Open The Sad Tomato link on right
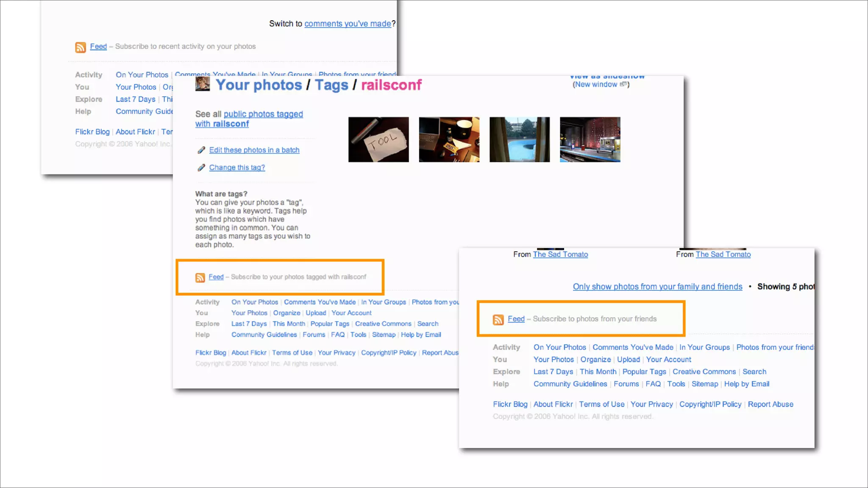Viewport: 868px width, 488px height. pyautogui.click(x=723, y=254)
